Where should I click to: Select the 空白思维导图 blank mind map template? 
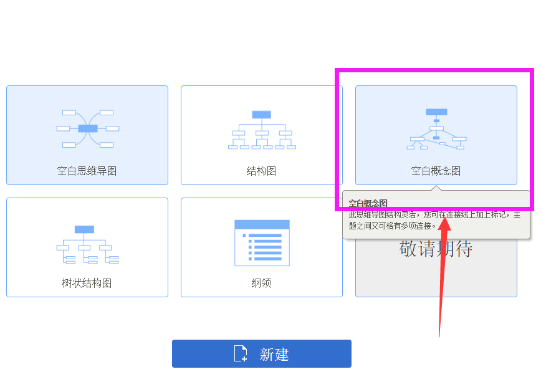pos(87,135)
